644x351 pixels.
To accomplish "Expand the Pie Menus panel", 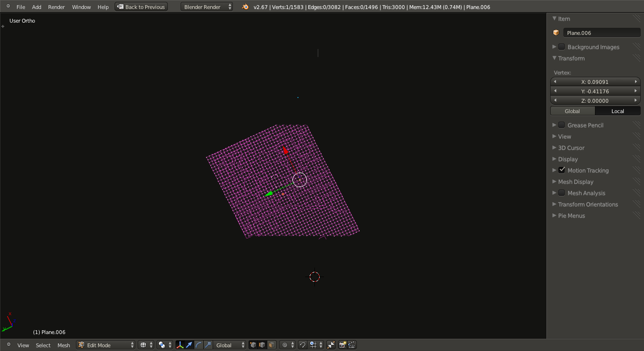I will (x=571, y=215).
